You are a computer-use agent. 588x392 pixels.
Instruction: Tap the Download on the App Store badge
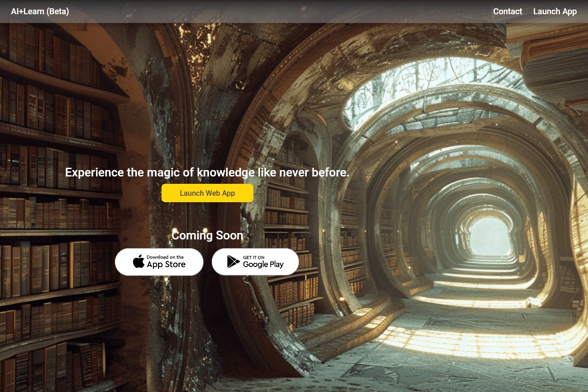pos(159,262)
